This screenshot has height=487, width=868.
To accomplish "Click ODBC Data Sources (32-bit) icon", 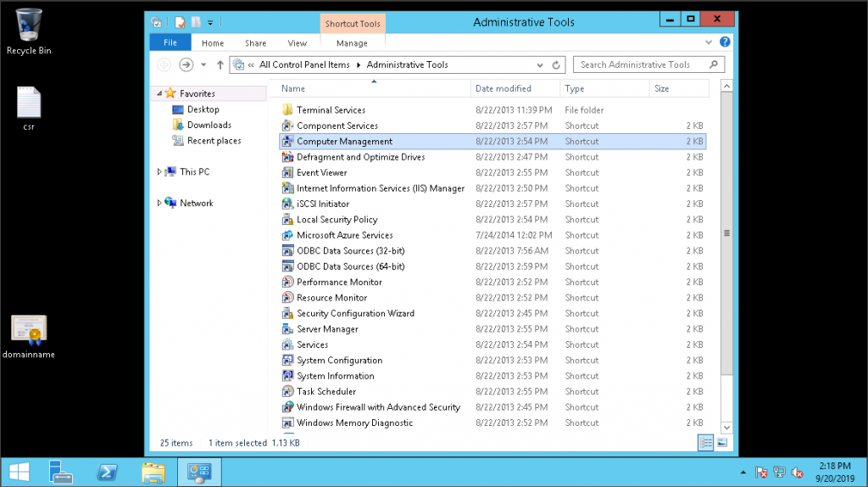I will coord(287,250).
